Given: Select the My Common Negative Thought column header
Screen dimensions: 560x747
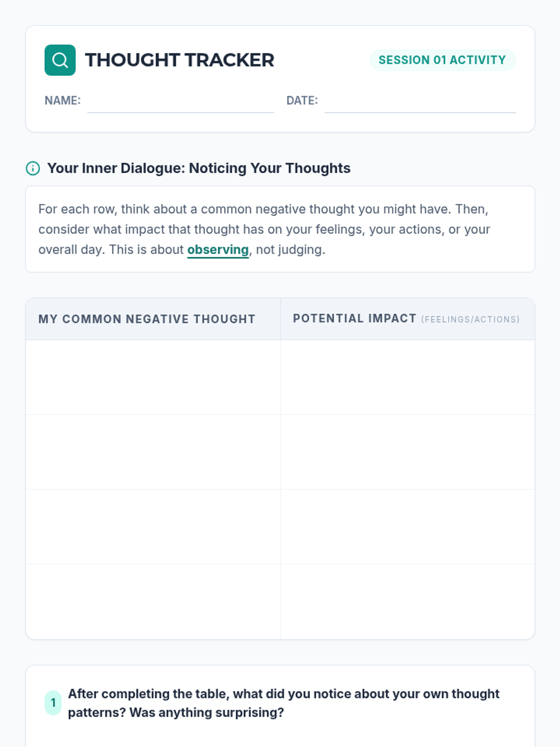Looking at the screenshot, I should click(147, 319).
